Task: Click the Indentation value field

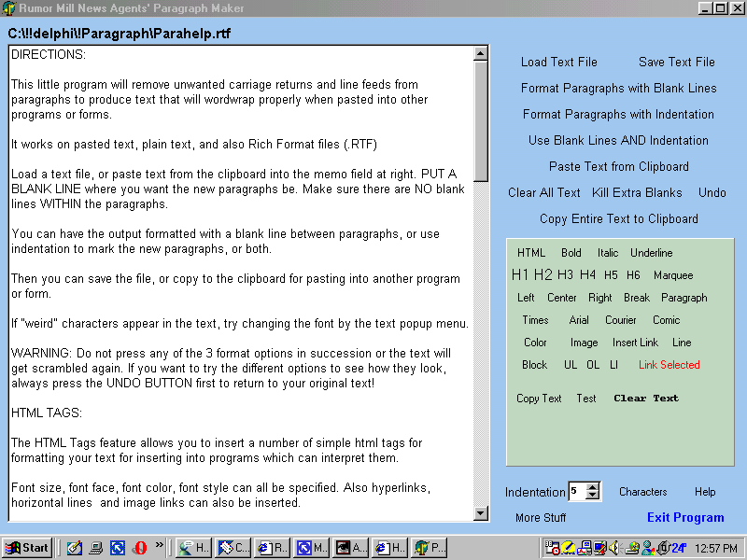Action: [x=577, y=492]
